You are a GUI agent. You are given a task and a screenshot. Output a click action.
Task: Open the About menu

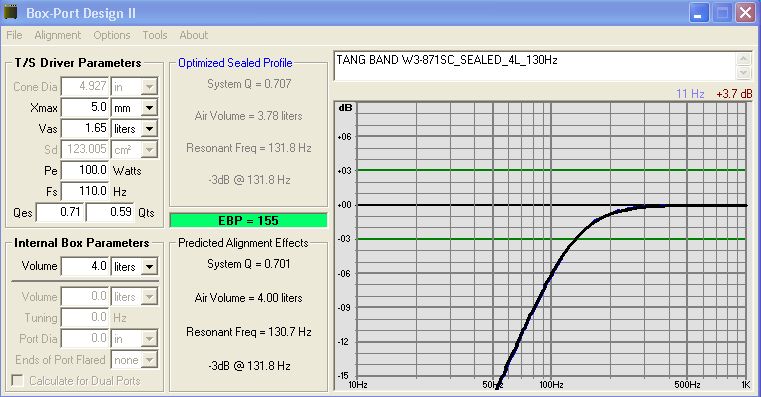click(x=194, y=35)
